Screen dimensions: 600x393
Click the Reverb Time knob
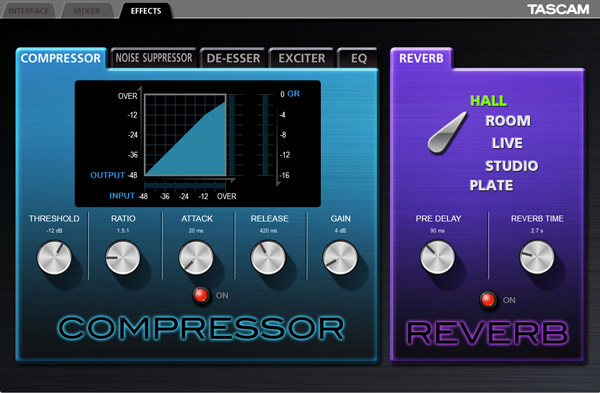537,257
